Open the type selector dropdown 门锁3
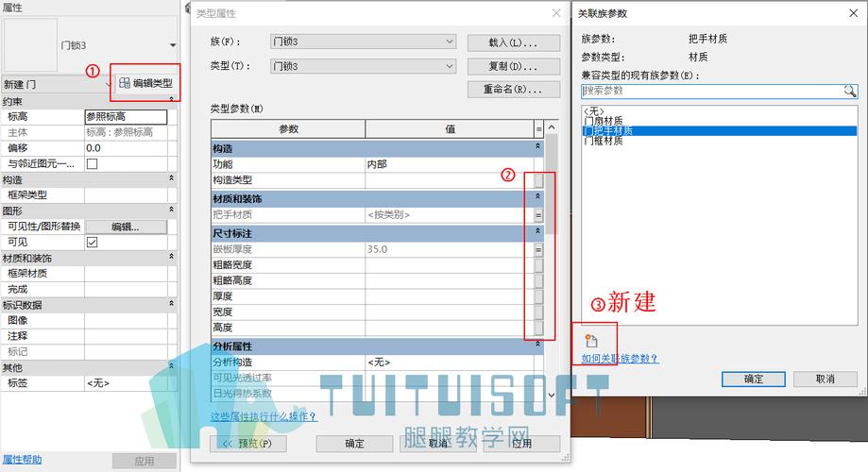 coord(173,45)
